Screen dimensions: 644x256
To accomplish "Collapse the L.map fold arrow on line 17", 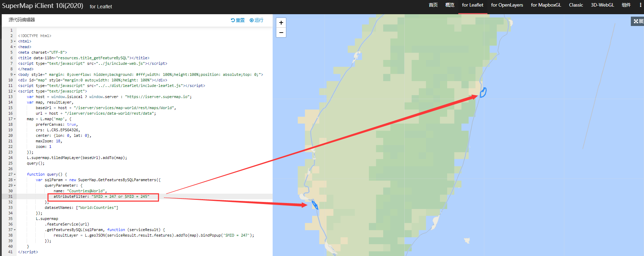I will click(x=15, y=119).
